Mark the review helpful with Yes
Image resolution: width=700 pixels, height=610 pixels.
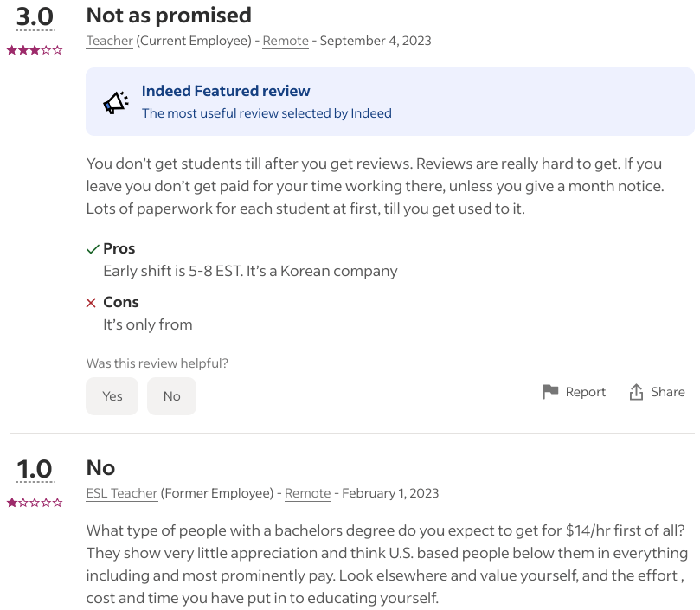[x=112, y=395]
